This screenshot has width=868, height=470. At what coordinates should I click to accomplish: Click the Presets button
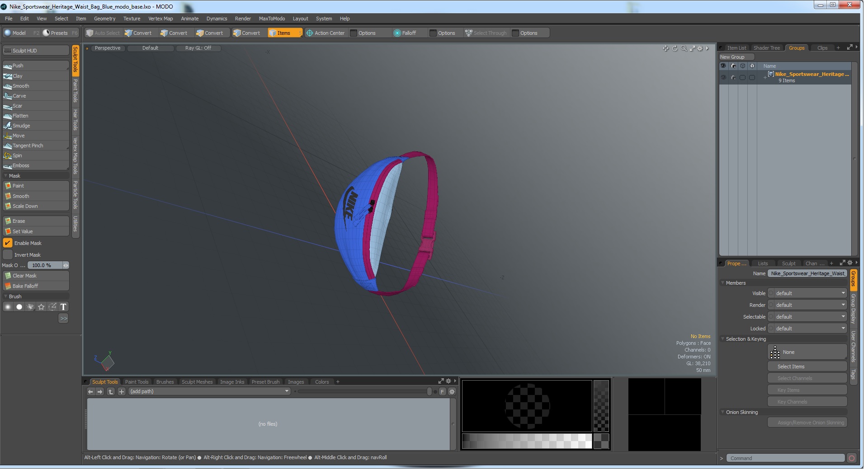click(x=60, y=33)
